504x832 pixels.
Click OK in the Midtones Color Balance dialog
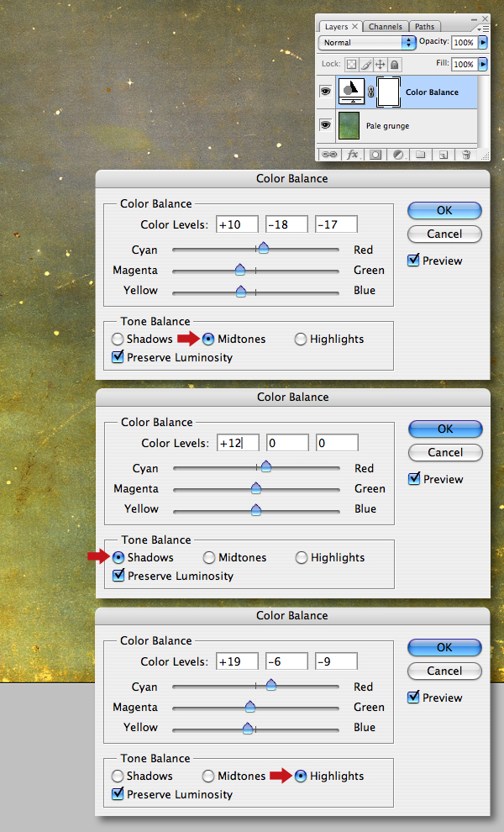[x=444, y=210]
